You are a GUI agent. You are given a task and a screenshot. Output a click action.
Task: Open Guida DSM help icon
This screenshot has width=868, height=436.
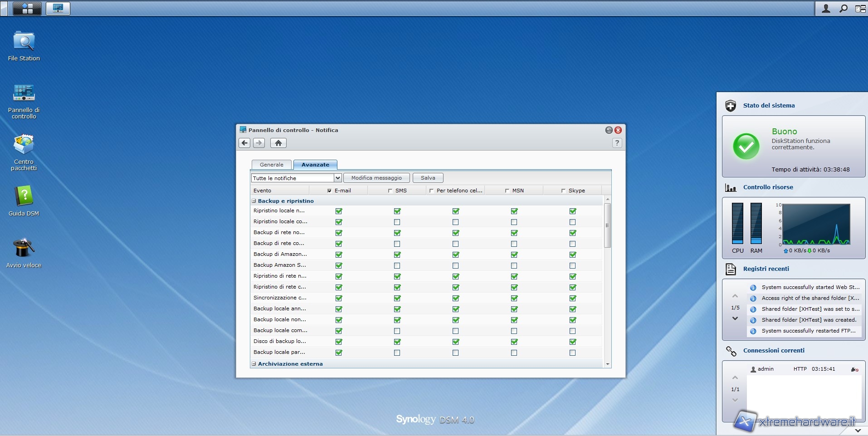(24, 197)
